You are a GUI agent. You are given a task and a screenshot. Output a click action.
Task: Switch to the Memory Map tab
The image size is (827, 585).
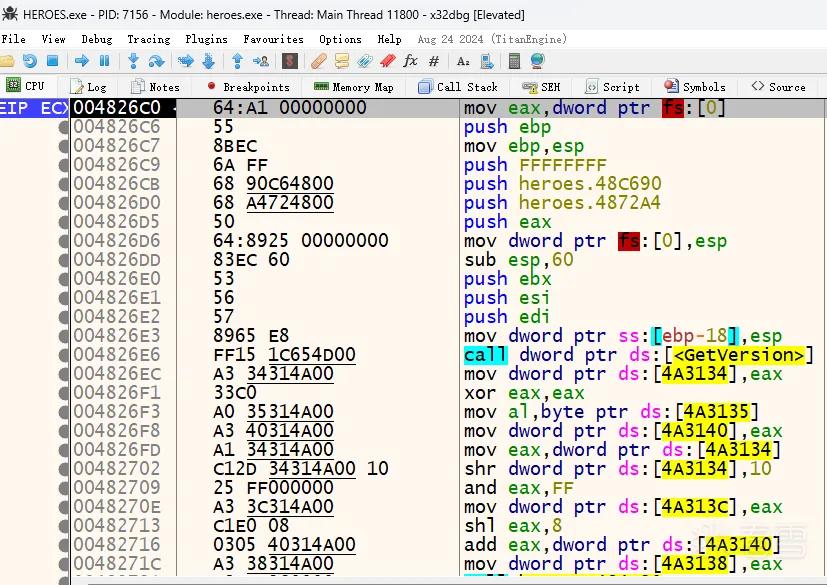point(353,87)
